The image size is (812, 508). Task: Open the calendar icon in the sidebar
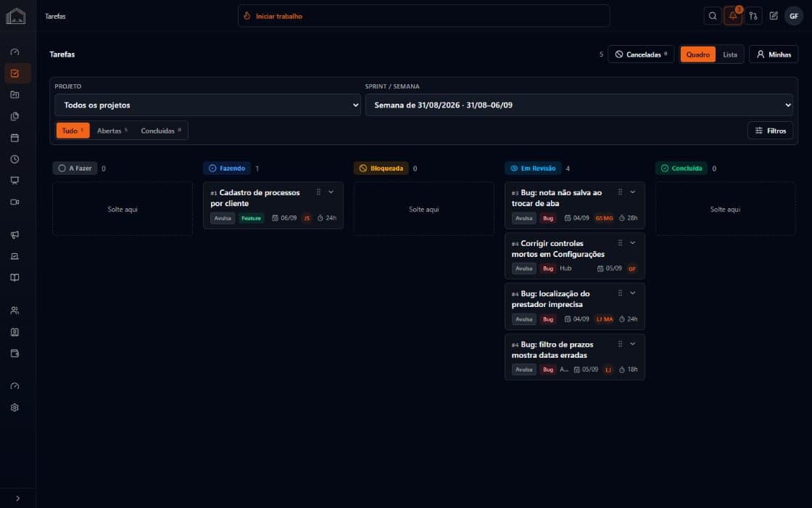pyautogui.click(x=15, y=138)
